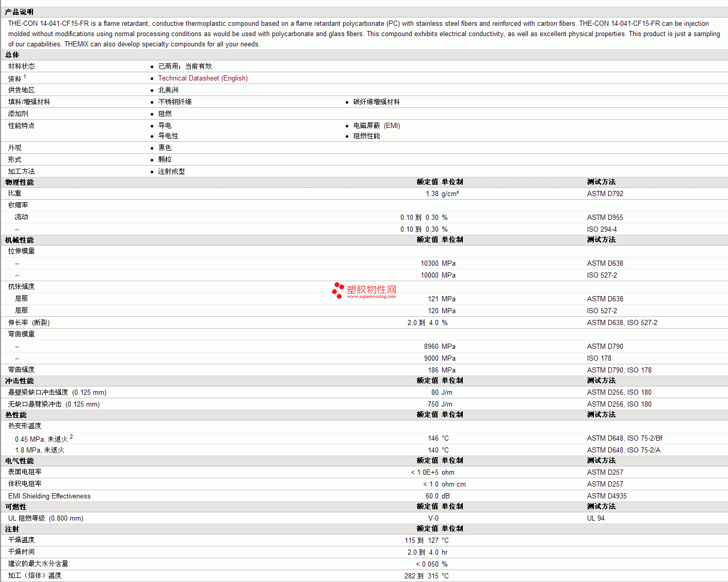Click ISO 178 in the 9000 MPa row

(x=599, y=359)
